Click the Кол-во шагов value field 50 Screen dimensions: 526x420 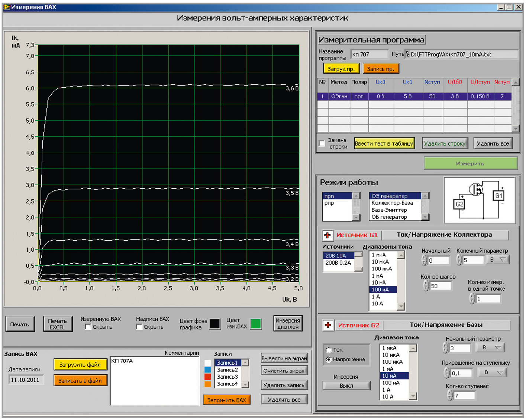click(441, 286)
